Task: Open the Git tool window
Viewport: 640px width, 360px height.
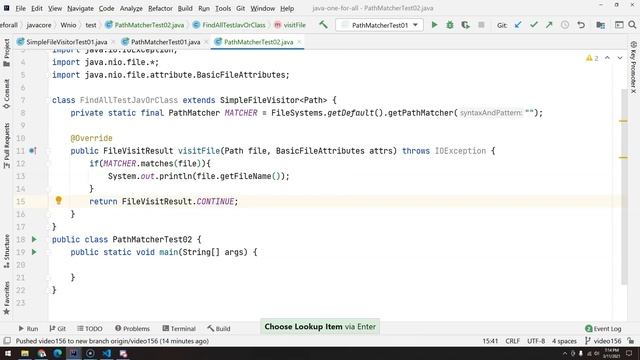Action: point(58,328)
